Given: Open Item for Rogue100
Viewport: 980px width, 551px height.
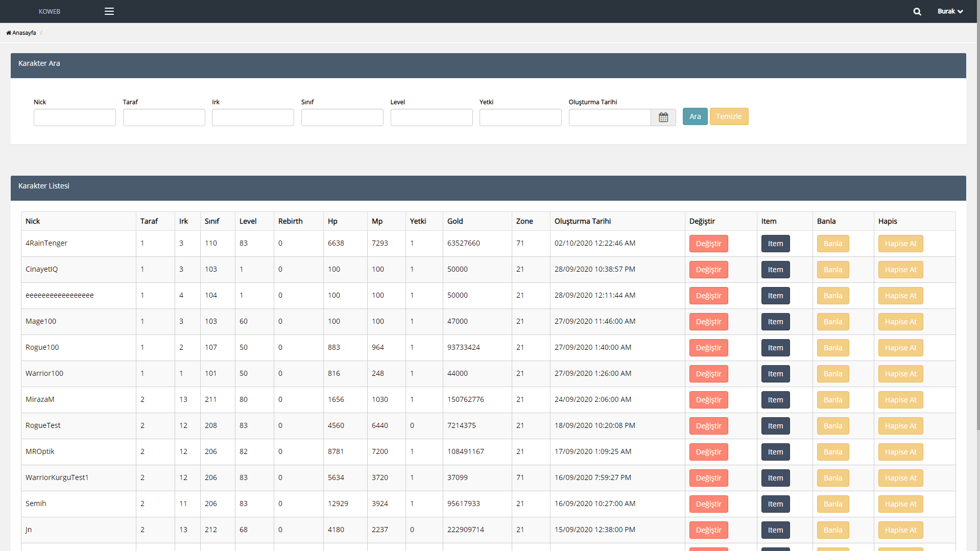Looking at the screenshot, I should [x=775, y=348].
